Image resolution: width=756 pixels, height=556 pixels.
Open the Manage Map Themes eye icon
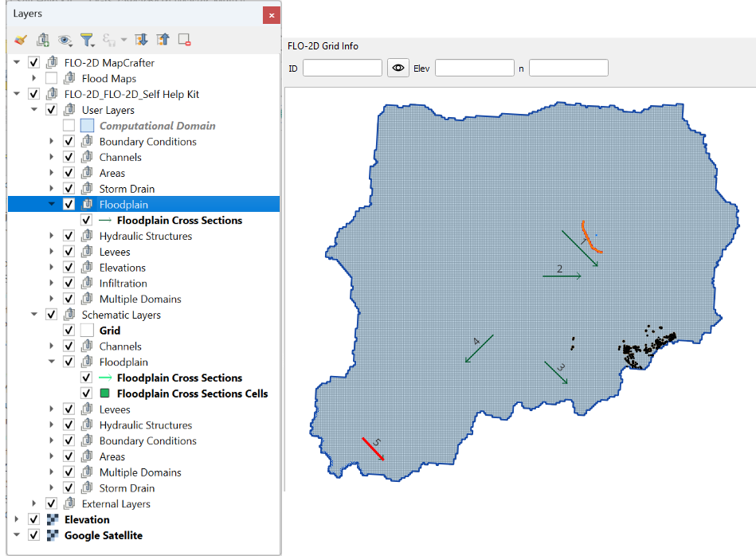65,39
